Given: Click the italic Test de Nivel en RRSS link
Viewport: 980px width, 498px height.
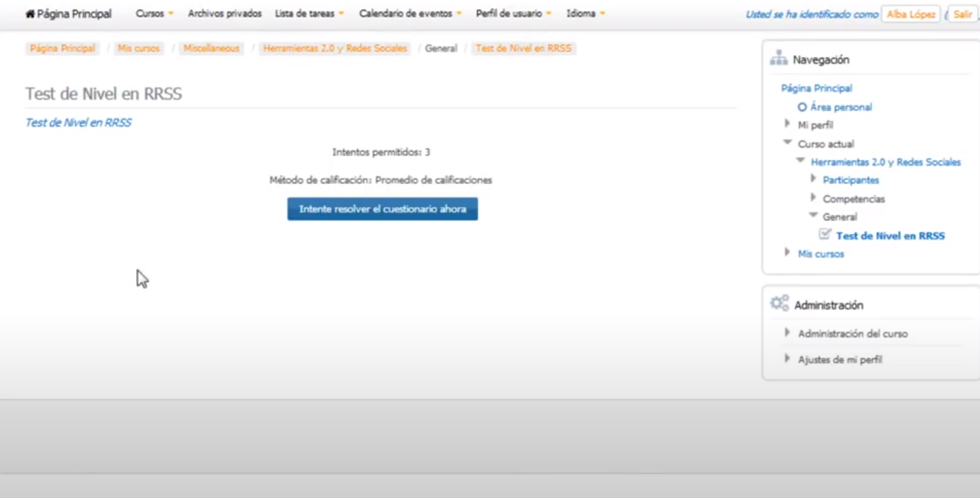Looking at the screenshot, I should tap(78, 123).
